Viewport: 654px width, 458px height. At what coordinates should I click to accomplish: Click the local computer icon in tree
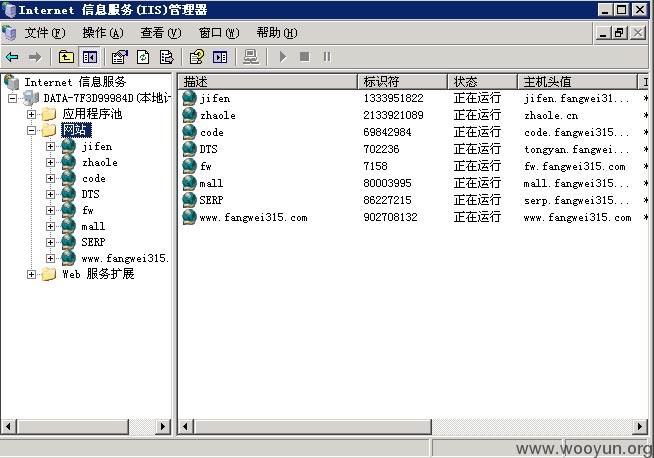[x=31, y=98]
